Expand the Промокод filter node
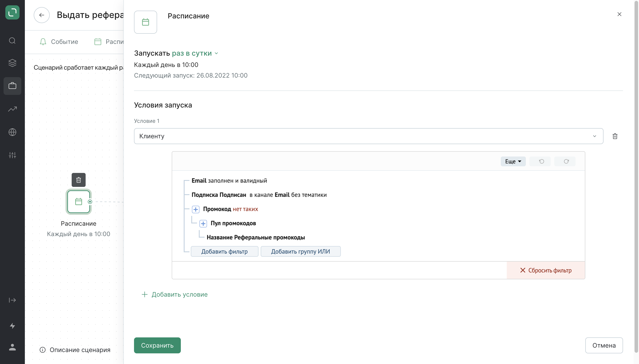This screenshot has width=639, height=364. click(x=196, y=209)
